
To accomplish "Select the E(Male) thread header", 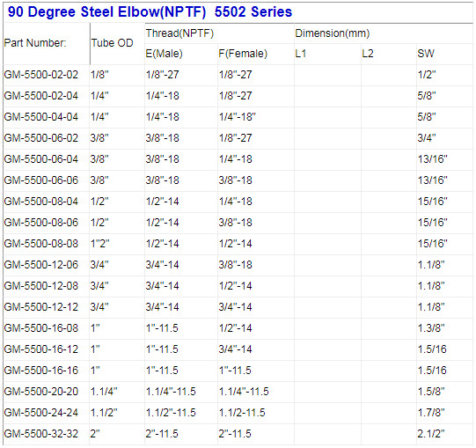I will (x=164, y=54).
